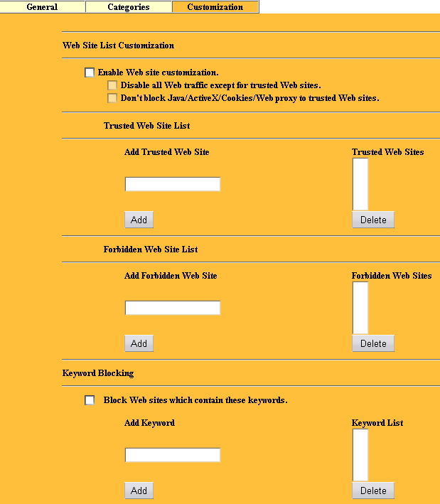The height and width of the screenshot is (504, 440).
Task: Click inside the Keyword List box
Action: [360, 455]
